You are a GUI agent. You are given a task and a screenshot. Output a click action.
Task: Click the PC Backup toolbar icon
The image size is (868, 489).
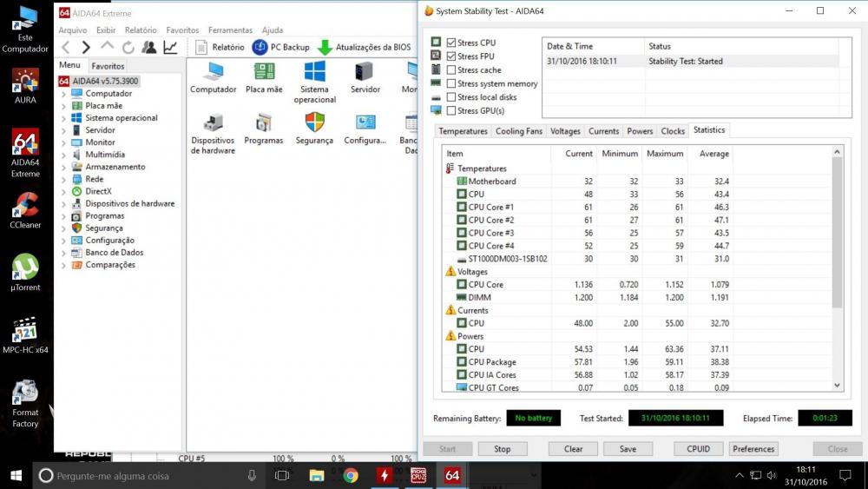pos(260,48)
